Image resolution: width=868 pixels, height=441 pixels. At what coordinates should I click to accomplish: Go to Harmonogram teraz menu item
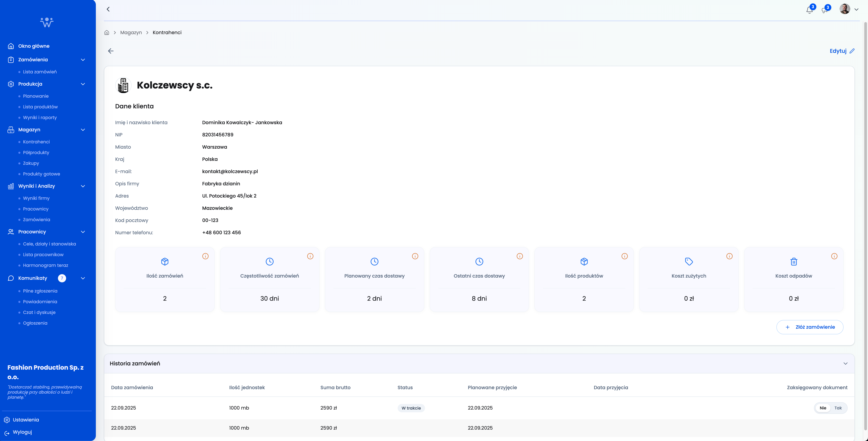click(46, 266)
